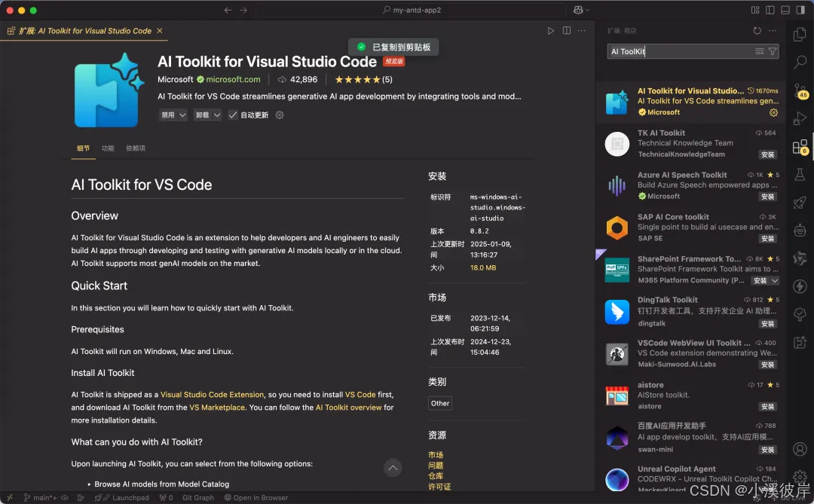This screenshot has width=814, height=504.
Task: Uncheck the 自动更新 checkbox
Action: pos(232,115)
